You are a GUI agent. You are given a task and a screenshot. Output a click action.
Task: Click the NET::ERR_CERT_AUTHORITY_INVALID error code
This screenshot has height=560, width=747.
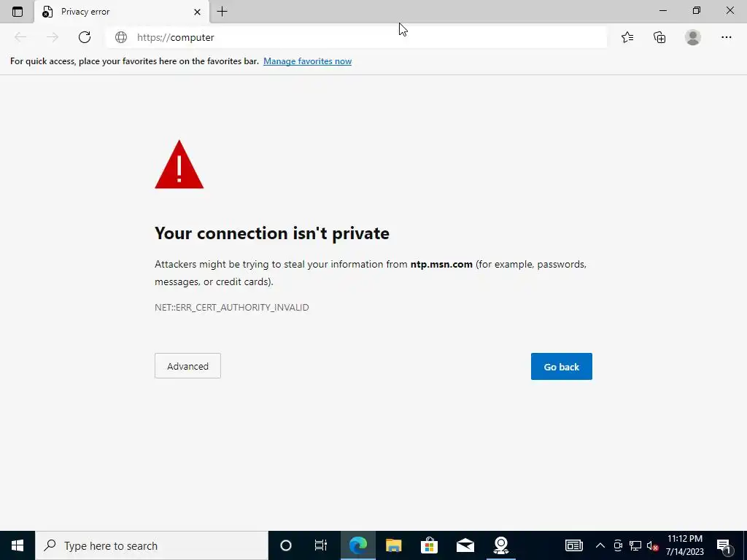(231, 307)
